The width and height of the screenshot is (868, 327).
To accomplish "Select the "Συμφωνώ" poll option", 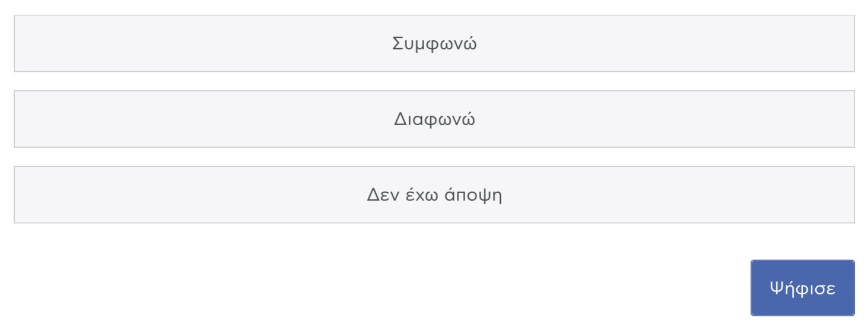I will pyautogui.click(x=434, y=44).
